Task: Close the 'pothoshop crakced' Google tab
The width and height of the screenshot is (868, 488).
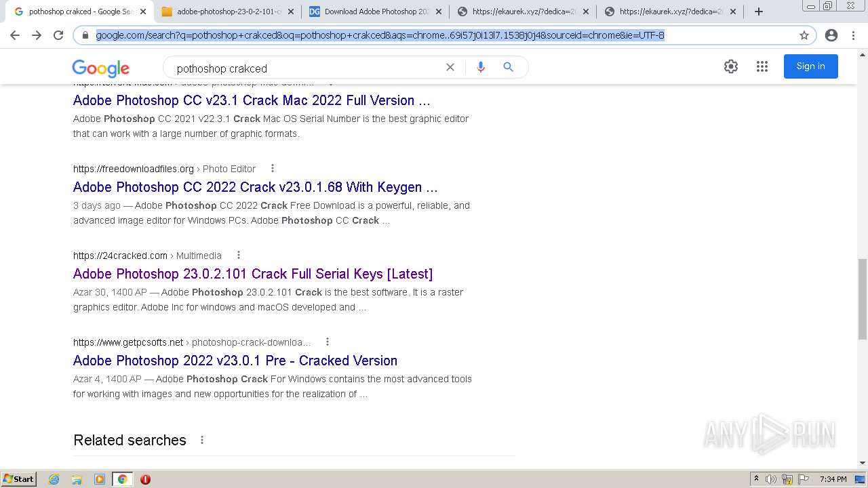Action: click(142, 12)
